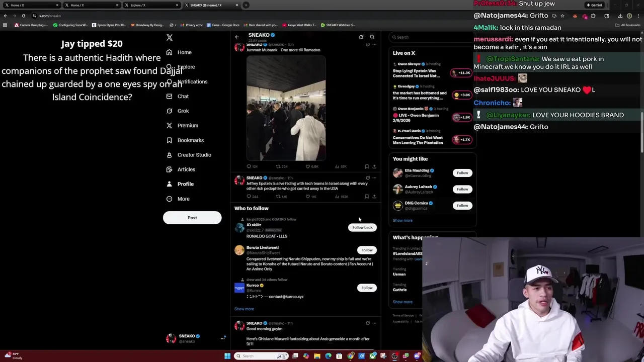
Task: Open Articles in sidebar
Action: pos(180,169)
